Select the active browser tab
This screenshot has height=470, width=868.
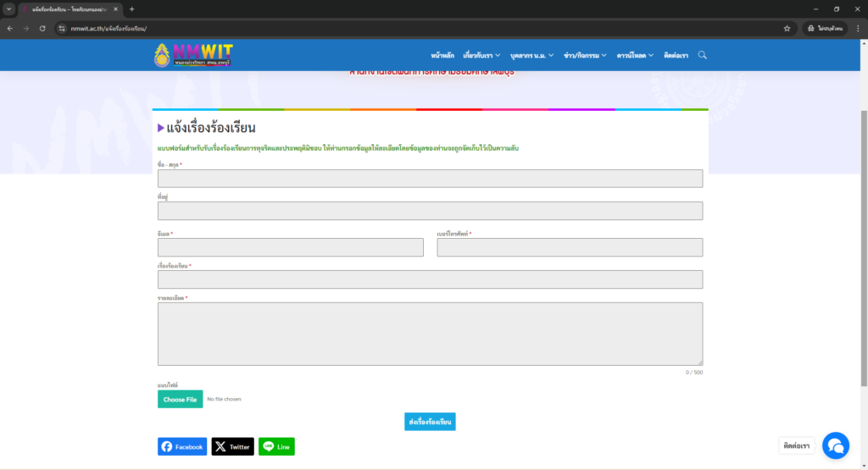[x=70, y=9]
